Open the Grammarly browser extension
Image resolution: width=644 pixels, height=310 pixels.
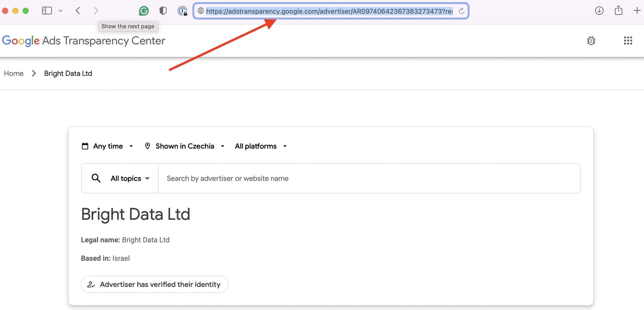144,11
